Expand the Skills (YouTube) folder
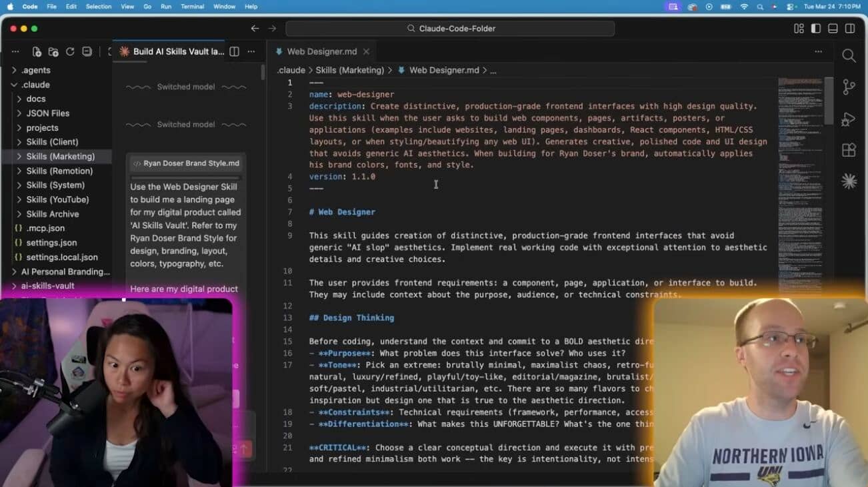The image size is (868, 487). [57, 199]
